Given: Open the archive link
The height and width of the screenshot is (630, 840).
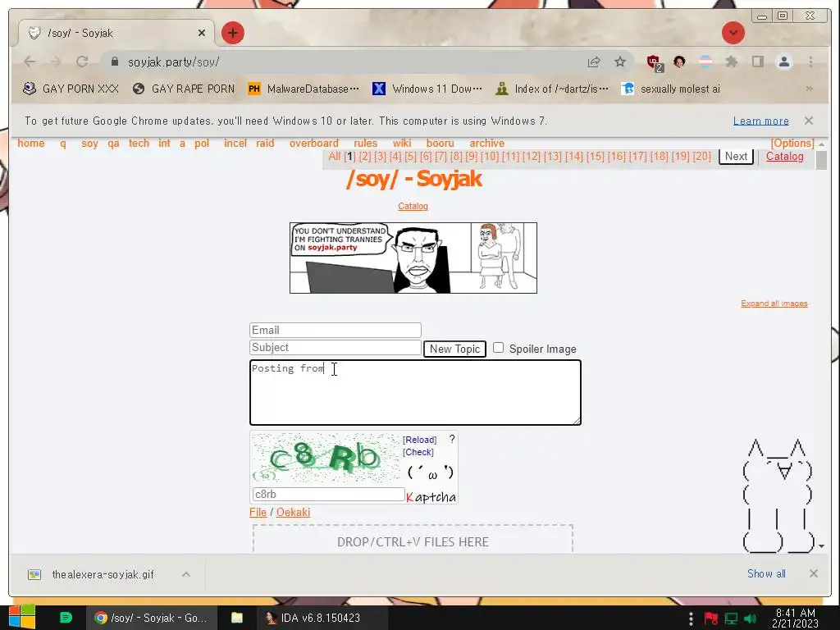Looking at the screenshot, I should click(487, 143).
